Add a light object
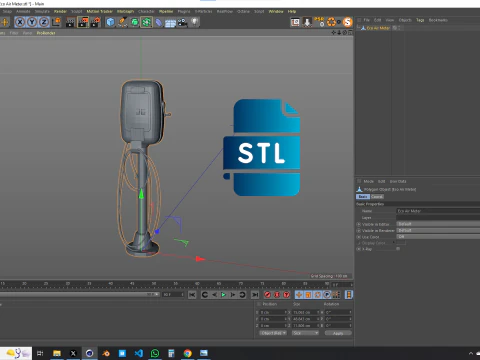 click(195, 22)
